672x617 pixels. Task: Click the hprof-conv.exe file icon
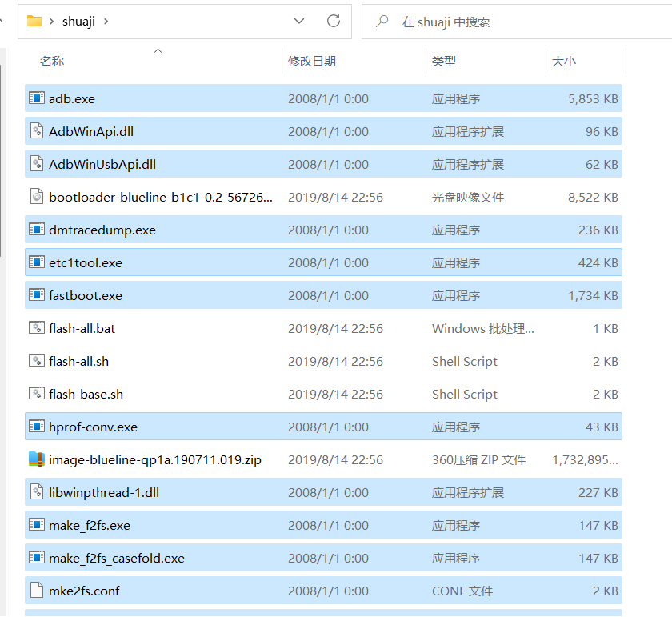[x=37, y=427]
